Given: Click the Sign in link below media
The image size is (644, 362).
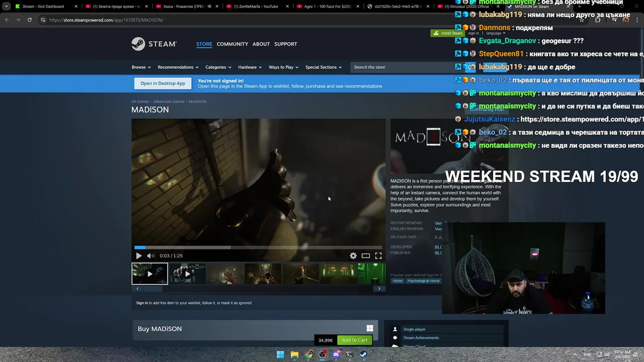Looking at the screenshot, I should pyautogui.click(x=142, y=303).
